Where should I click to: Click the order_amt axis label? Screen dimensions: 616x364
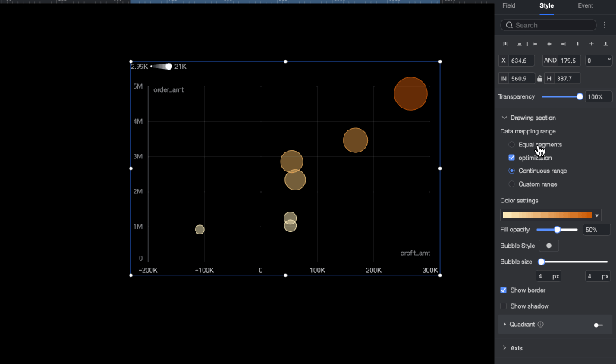pyautogui.click(x=168, y=89)
